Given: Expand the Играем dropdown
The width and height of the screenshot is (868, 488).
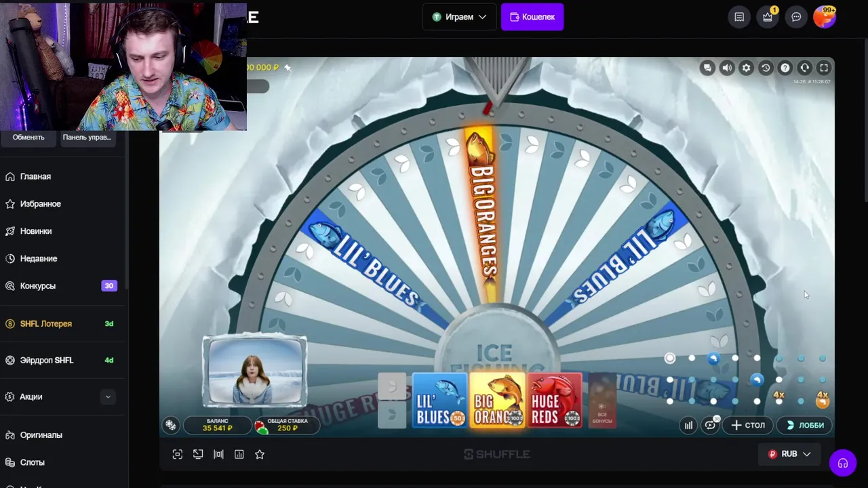Looking at the screenshot, I should (459, 17).
